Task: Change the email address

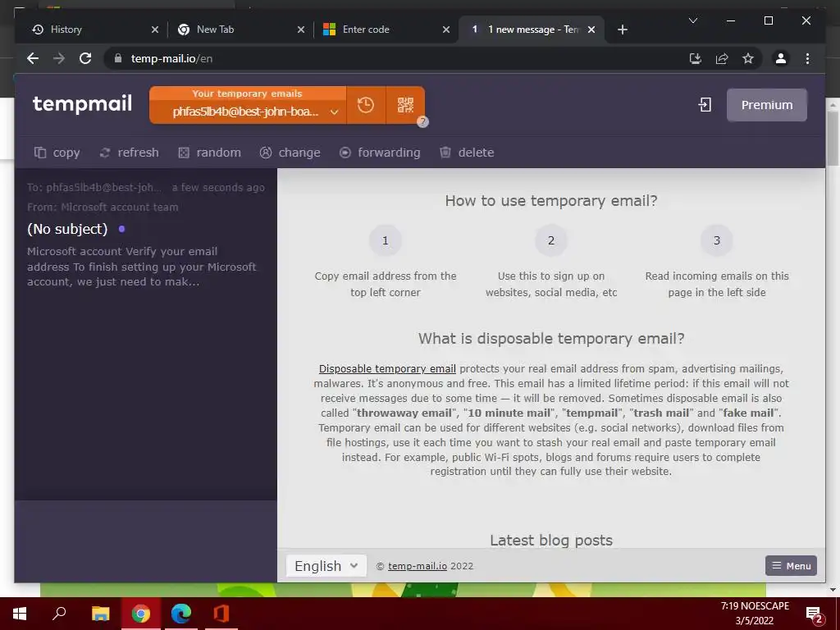Action: click(x=290, y=153)
